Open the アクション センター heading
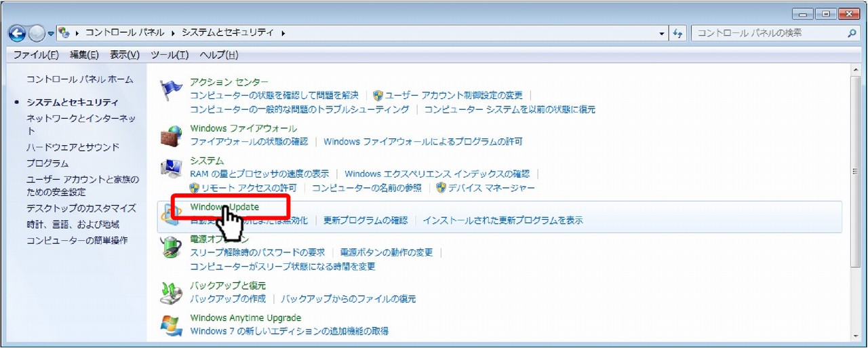Image resolution: width=868 pixels, height=348 pixels. 229,83
